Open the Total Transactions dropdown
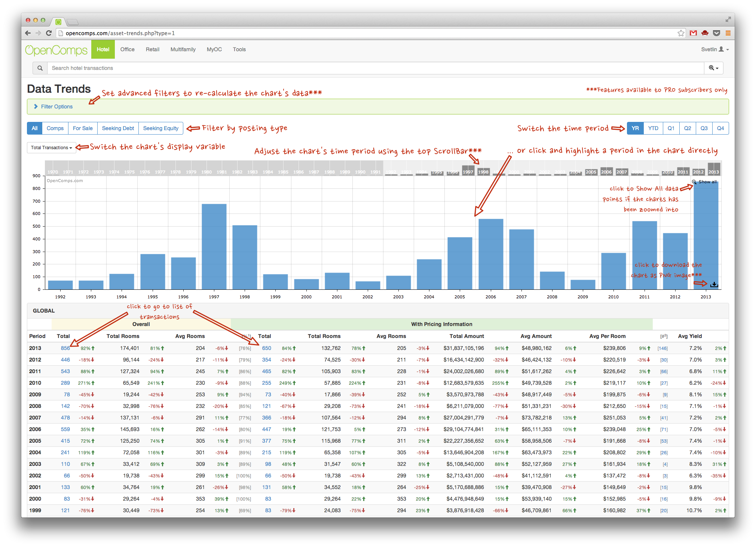756x547 pixels. (x=51, y=147)
